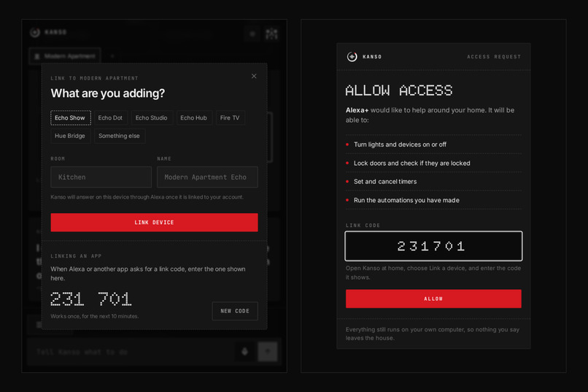Click the Linking an App label
Viewport: 588px width, 392px height.
(x=76, y=256)
